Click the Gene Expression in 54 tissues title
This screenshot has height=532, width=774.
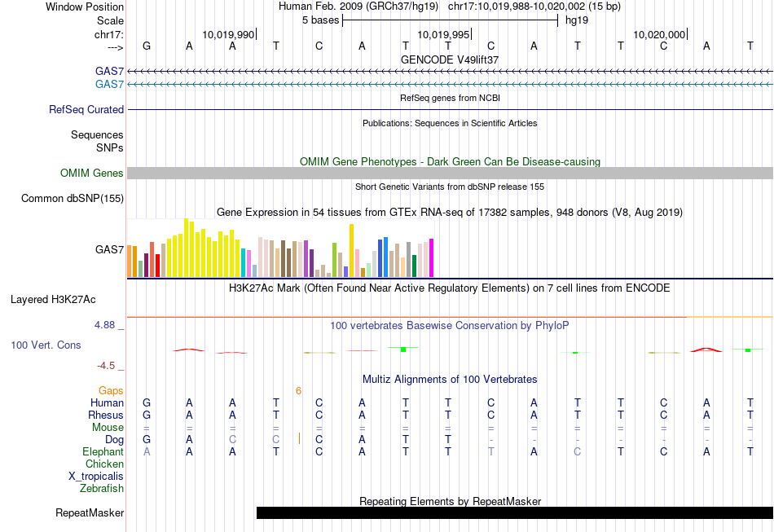click(x=450, y=212)
